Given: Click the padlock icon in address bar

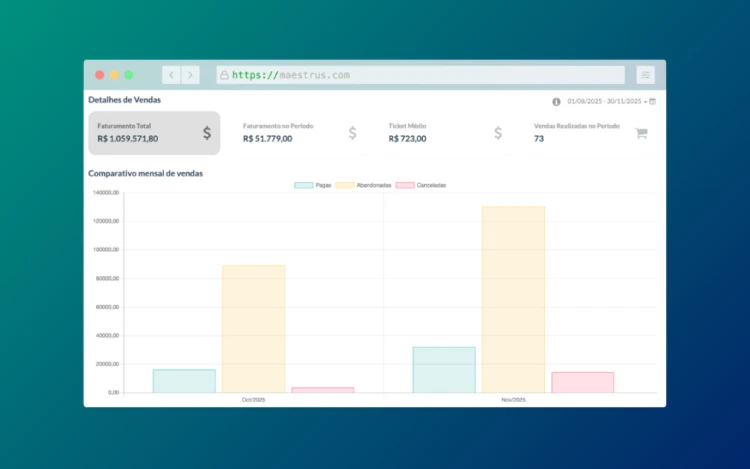Looking at the screenshot, I should (x=224, y=75).
